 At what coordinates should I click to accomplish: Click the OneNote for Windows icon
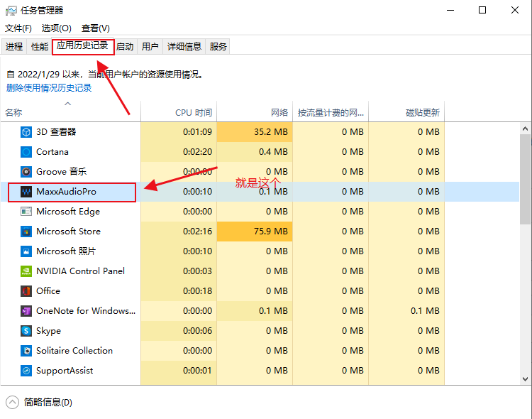[x=26, y=311]
